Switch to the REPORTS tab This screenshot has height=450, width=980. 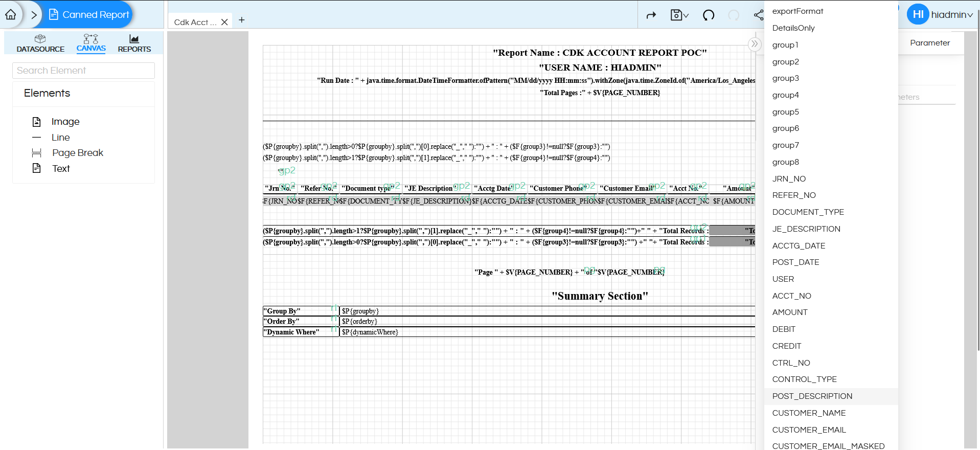(134, 43)
